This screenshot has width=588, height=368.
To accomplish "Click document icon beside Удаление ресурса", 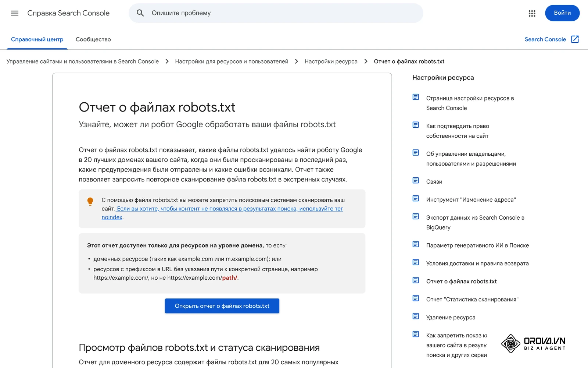I will point(416,316).
